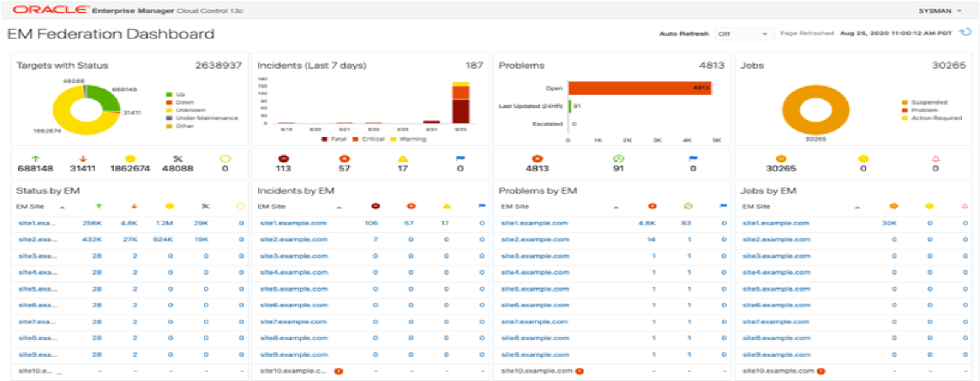Click action required bell icon in Jobs summary

point(936,159)
